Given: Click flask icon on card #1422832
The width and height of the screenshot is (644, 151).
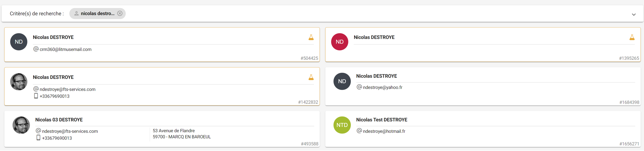Looking at the screenshot, I should (x=311, y=77).
